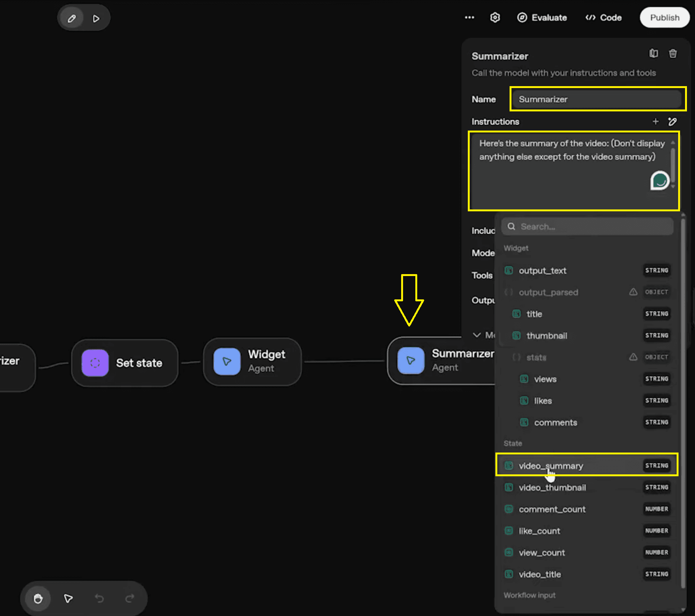
Task: Click the video_title variable type icon
Action: (509, 574)
